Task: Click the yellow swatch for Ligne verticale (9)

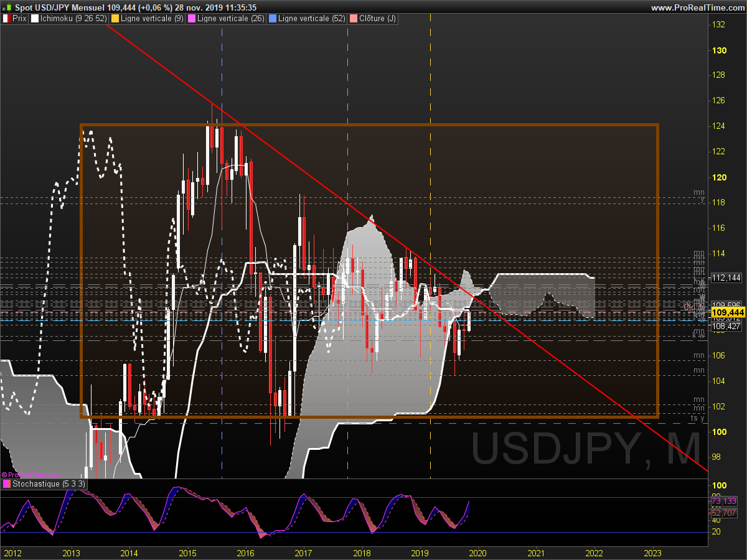Action: 115,19
